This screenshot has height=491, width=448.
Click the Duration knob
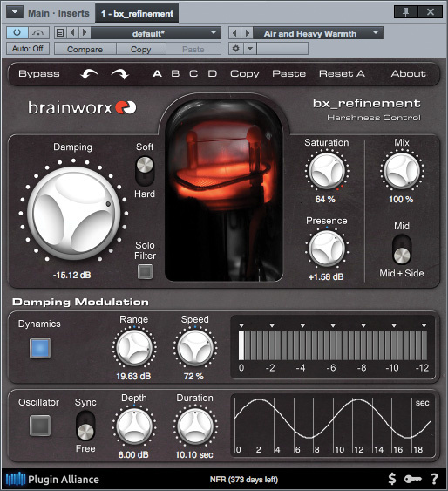[x=195, y=426]
